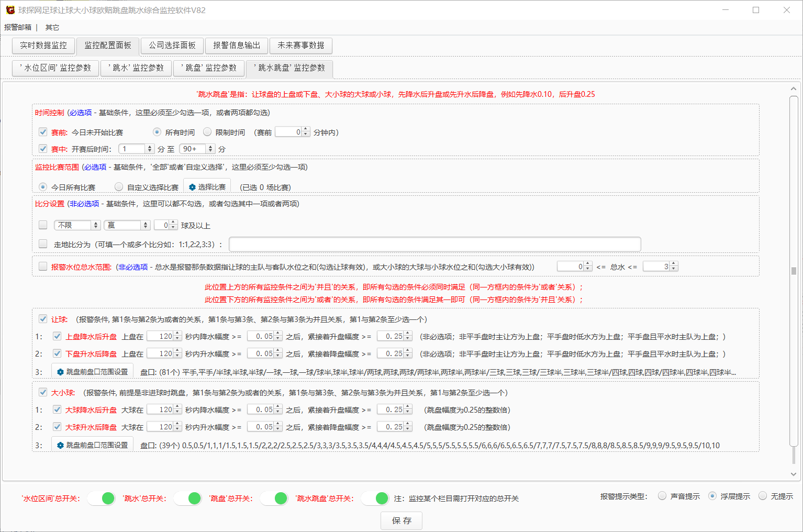
Task: Toggle 大球降水后升盘 checkbox
Action: click(x=57, y=409)
